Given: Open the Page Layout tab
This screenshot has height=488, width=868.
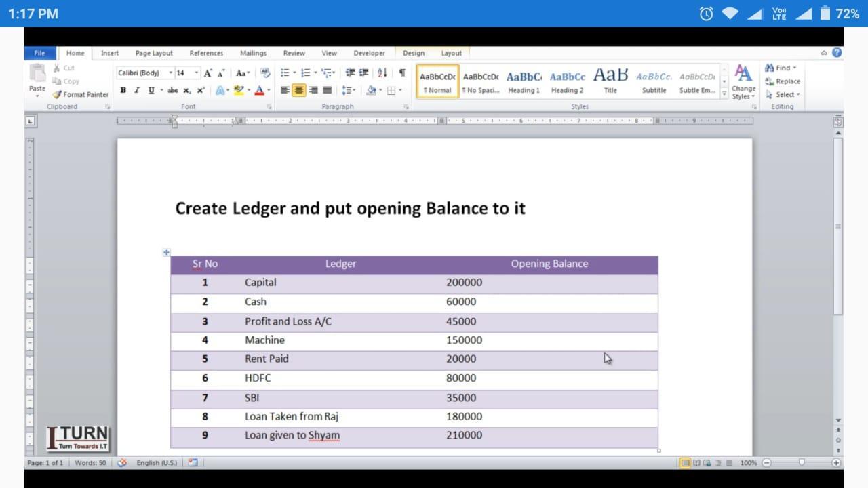Looking at the screenshot, I should point(154,53).
